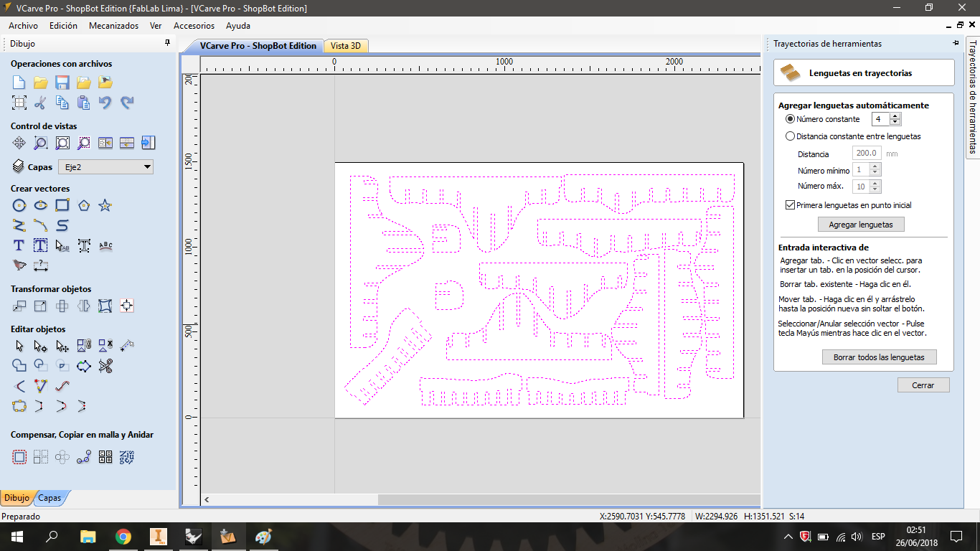The image size is (980, 551).
Task: Open the Accesorios menu
Action: point(194,26)
